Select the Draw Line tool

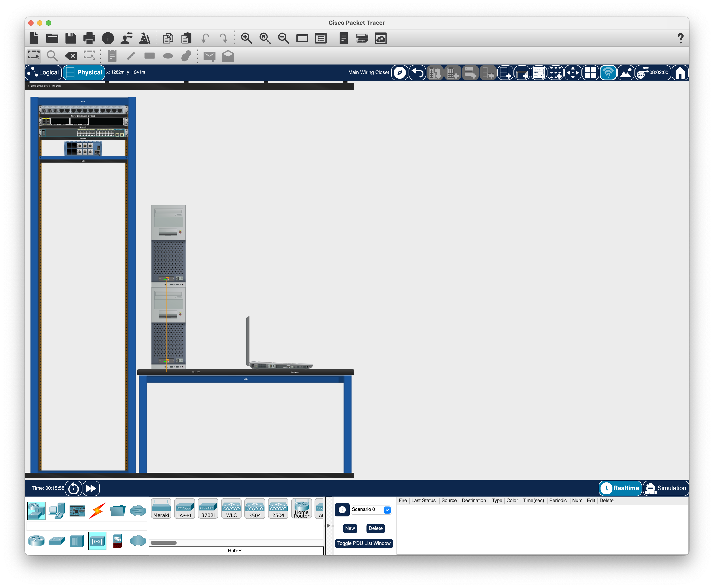pyautogui.click(x=131, y=56)
